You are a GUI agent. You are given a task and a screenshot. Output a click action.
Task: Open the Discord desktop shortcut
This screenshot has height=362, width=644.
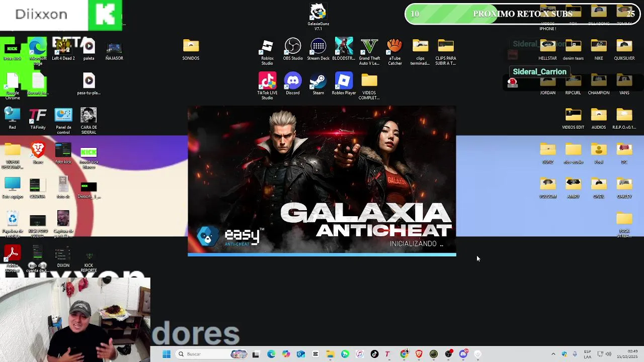tap(293, 84)
